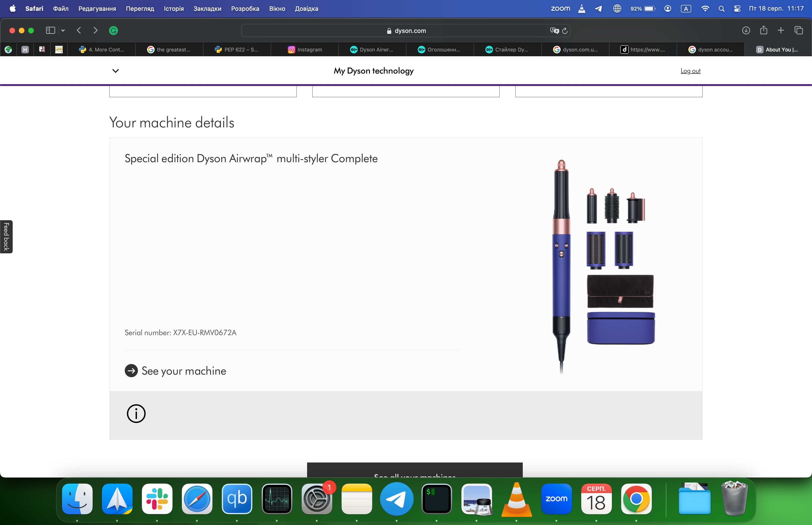Click the zoom status item in menu bar

coord(560,8)
